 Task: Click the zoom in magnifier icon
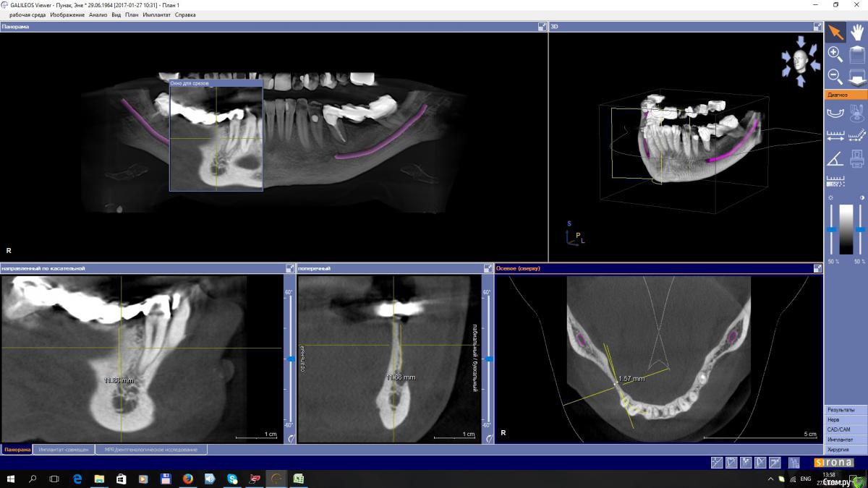(x=835, y=53)
